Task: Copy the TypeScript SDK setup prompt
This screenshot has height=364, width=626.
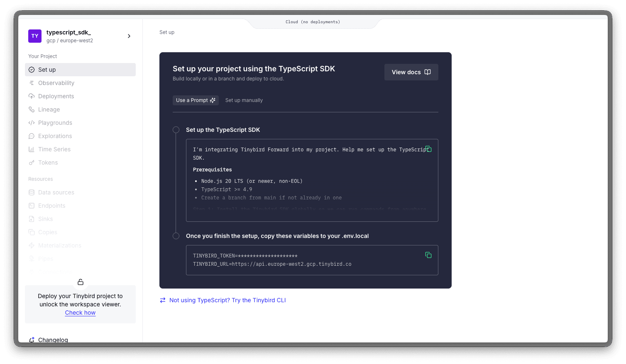Action: pos(428,148)
